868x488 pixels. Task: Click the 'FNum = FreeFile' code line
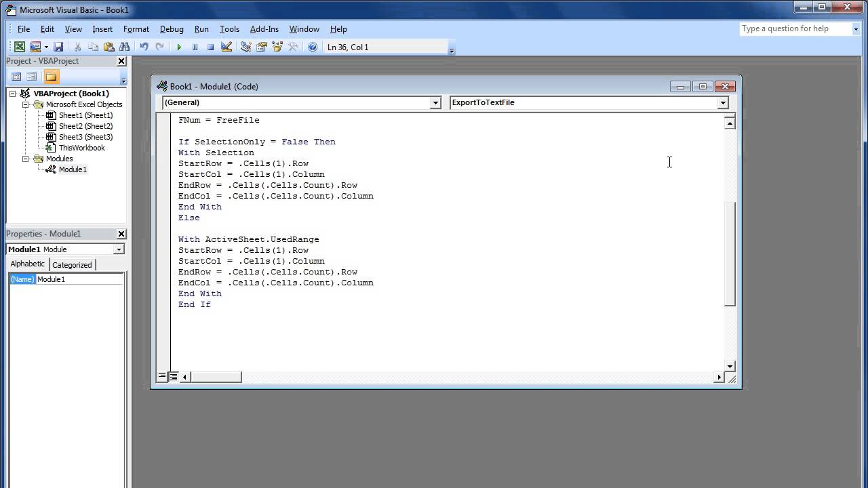click(219, 120)
